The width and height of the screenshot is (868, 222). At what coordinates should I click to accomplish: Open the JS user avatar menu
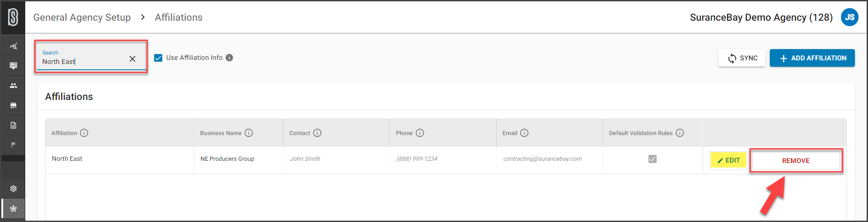coord(850,18)
